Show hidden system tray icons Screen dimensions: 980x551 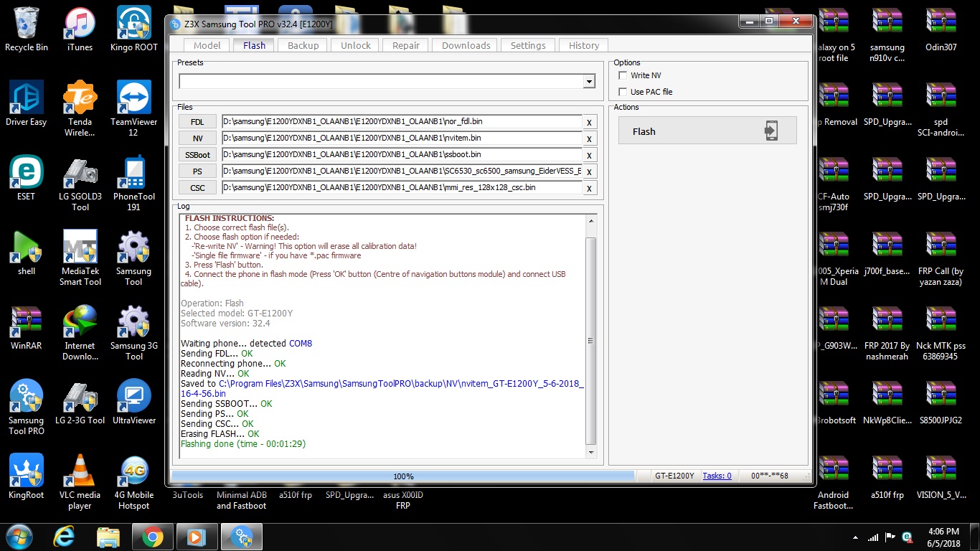pyautogui.click(x=855, y=537)
